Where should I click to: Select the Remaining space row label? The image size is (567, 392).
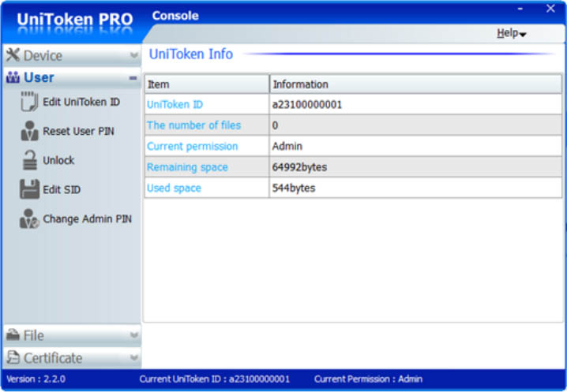[187, 167]
